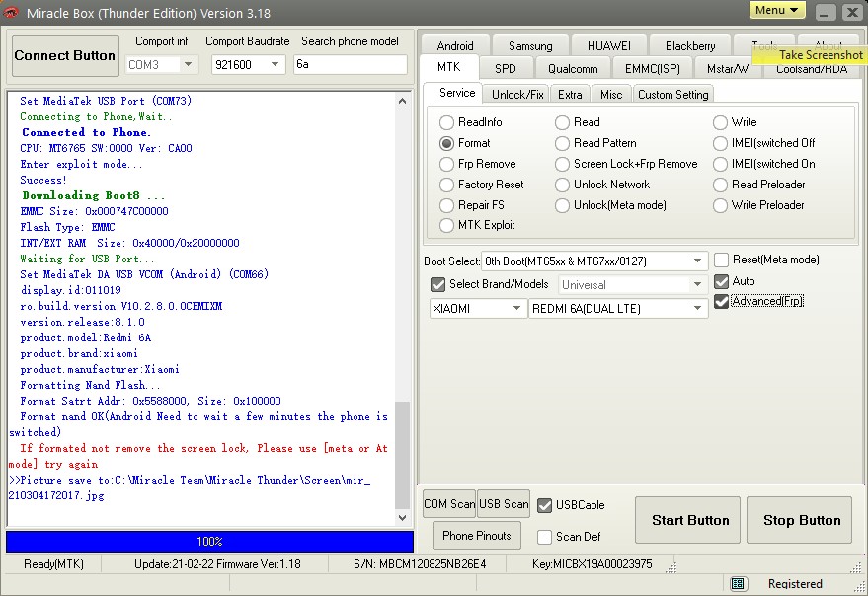Open the Misc sub-tab
The height and width of the screenshot is (596, 868).
[x=611, y=94]
